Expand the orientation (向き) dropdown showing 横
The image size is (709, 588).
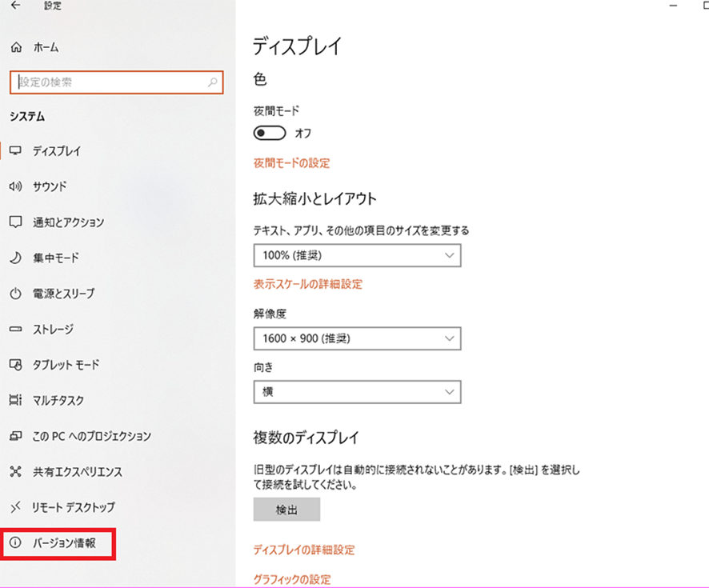tap(357, 392)
